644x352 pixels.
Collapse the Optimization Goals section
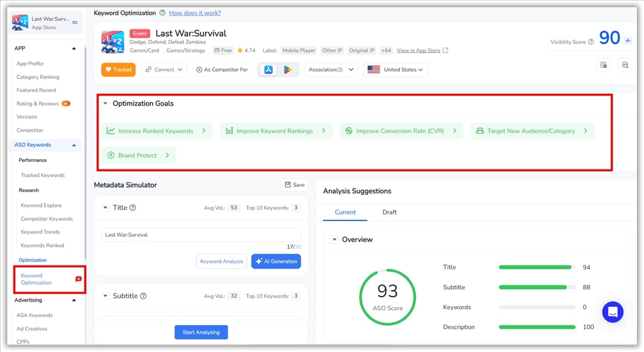[105, 103]
